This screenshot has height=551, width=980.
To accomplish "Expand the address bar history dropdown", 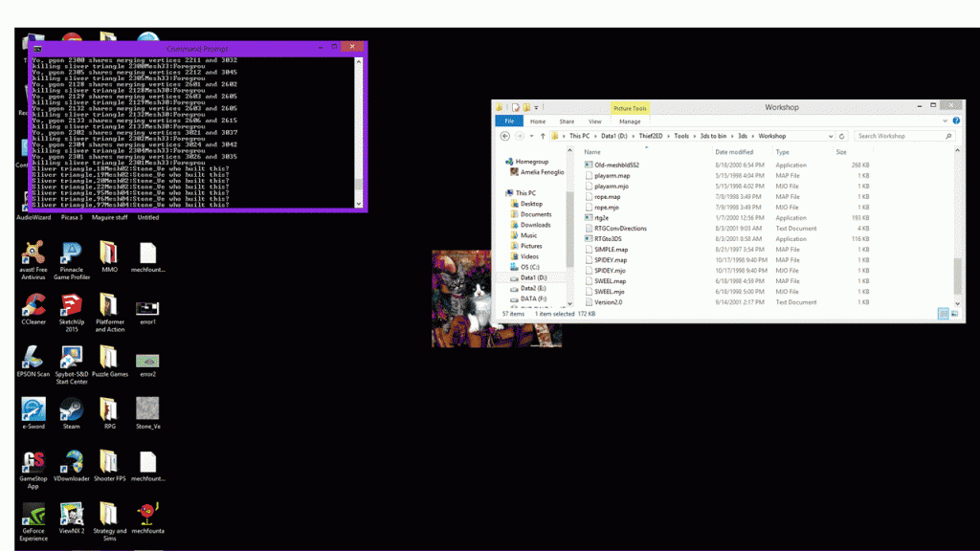I will coord(830,136).
